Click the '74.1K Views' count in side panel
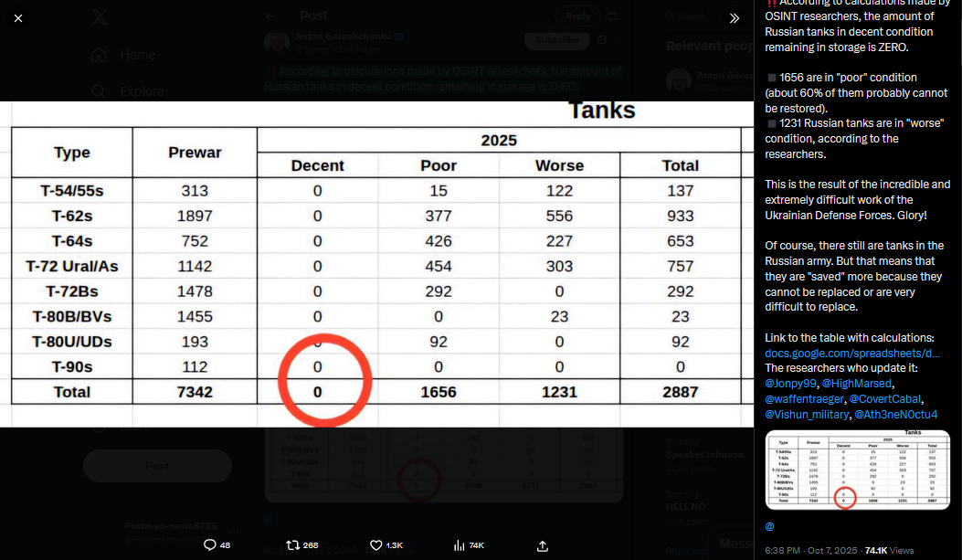962x560 pixels. [x=889, y=550]
